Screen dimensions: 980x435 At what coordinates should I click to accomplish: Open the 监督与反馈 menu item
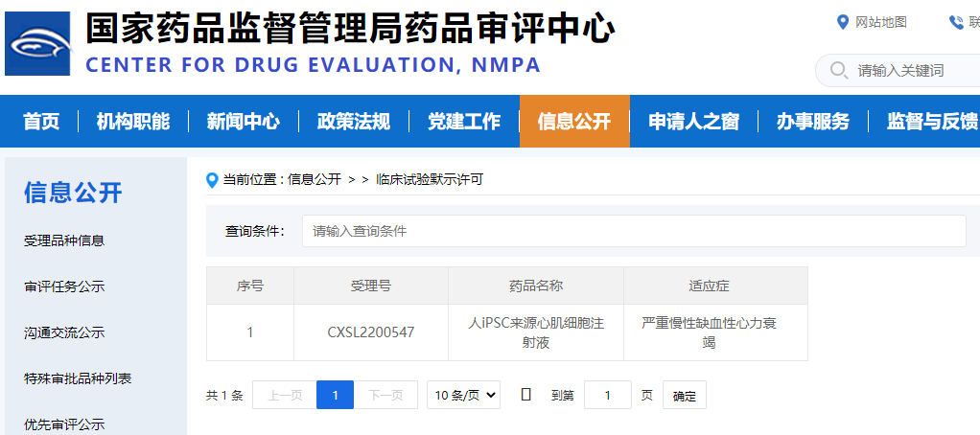coord(932,121)
